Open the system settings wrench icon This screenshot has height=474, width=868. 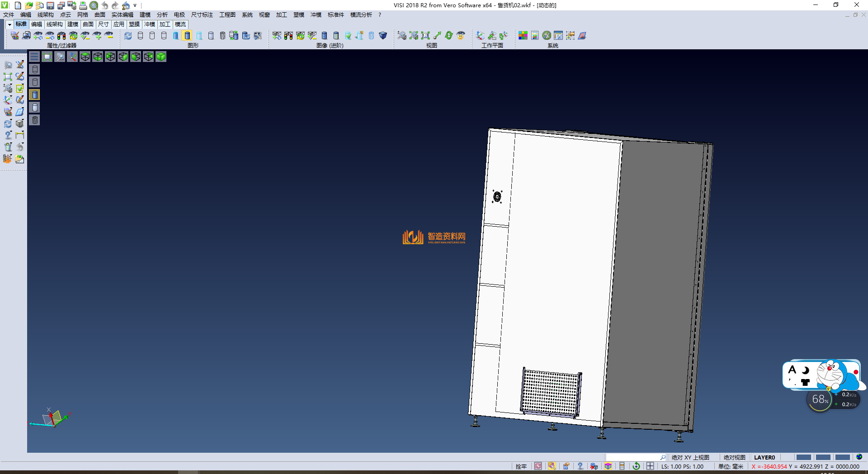point(547,35)
